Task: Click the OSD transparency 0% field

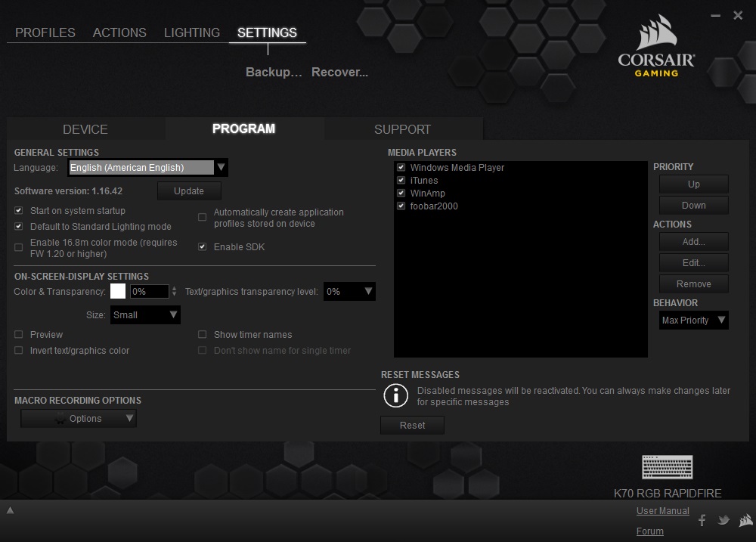Action: click(150, 291)
